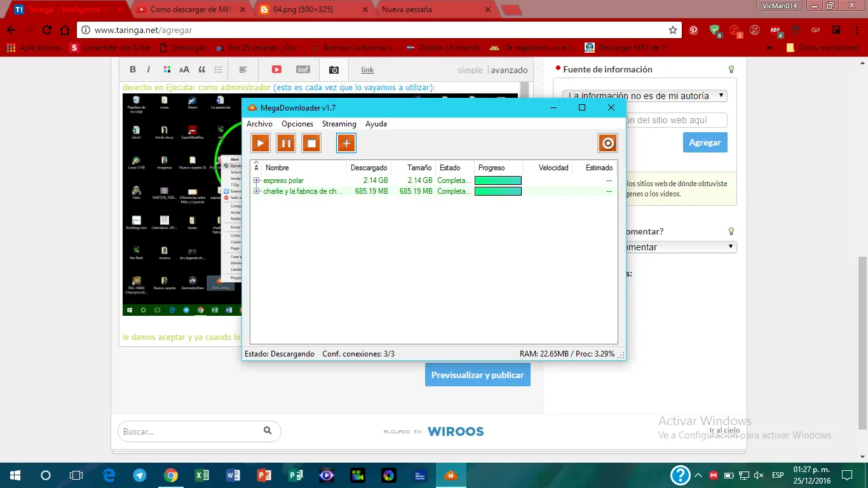Change font size with the AA icon

click(x=184, y=70)
